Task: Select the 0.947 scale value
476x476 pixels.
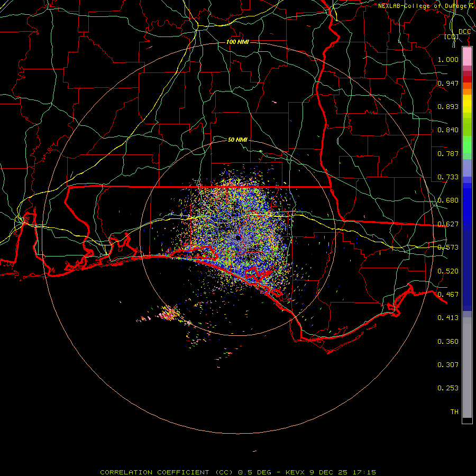Action: 448,83
